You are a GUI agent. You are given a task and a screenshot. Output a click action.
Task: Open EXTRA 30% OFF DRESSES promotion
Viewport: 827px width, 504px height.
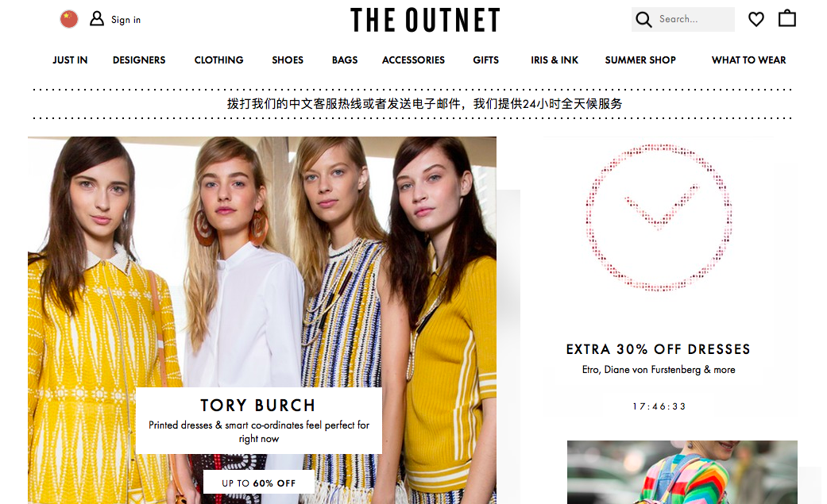659,349
